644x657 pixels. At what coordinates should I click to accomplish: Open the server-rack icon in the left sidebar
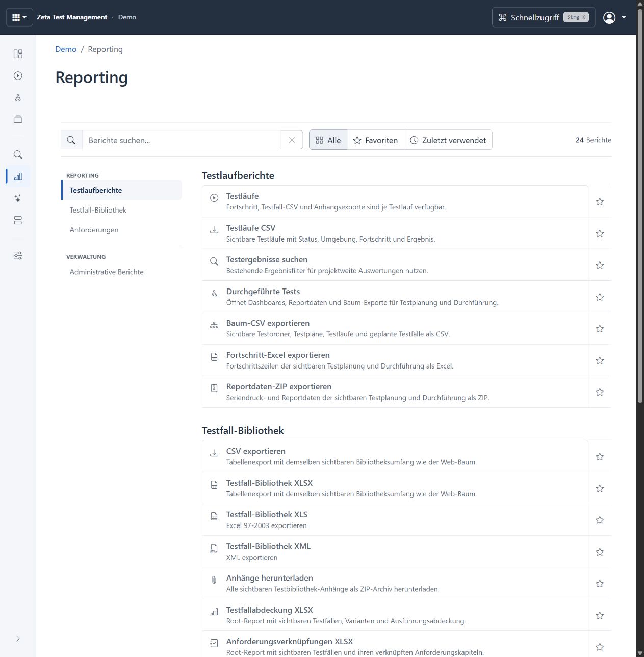18,220
